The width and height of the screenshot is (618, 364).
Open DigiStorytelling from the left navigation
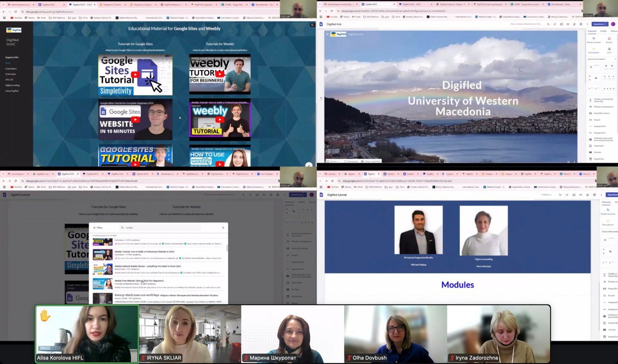tap(13, 85)
